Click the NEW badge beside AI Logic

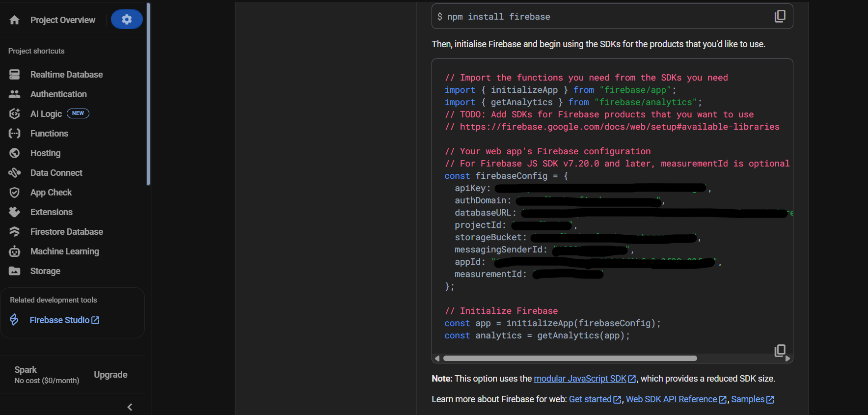(78, 113)
